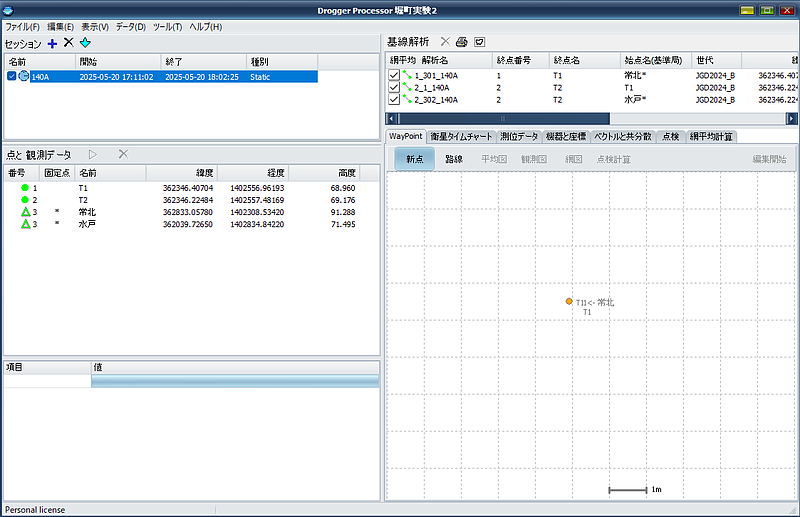Click the X delete session icon
Image resolution: width=800 pixels, height=517 pixels.
point(68,43)
